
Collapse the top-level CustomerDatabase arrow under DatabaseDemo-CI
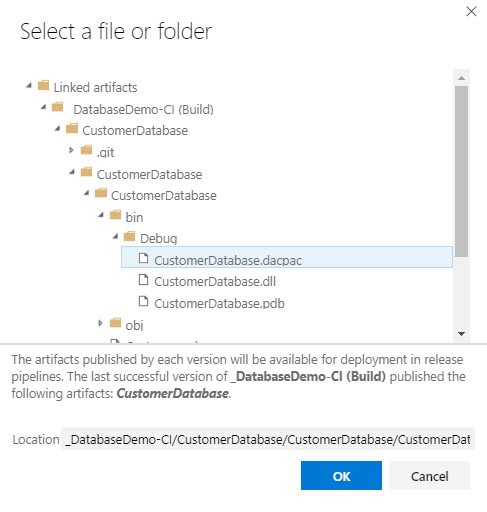[x=58, y=128]
